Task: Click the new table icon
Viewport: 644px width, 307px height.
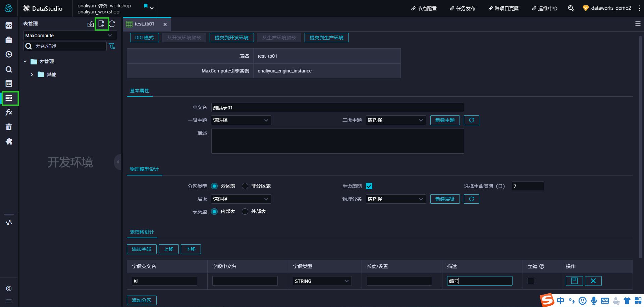Action: [101, 24]
